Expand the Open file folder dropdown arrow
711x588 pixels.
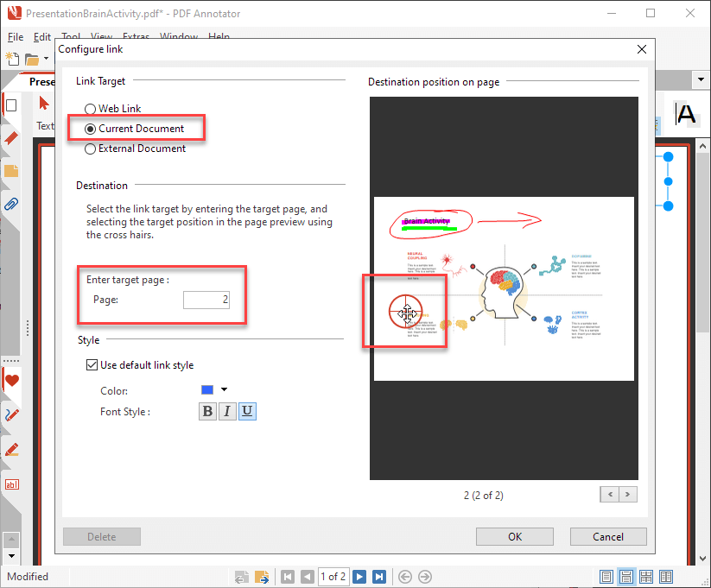coord(46,60)
